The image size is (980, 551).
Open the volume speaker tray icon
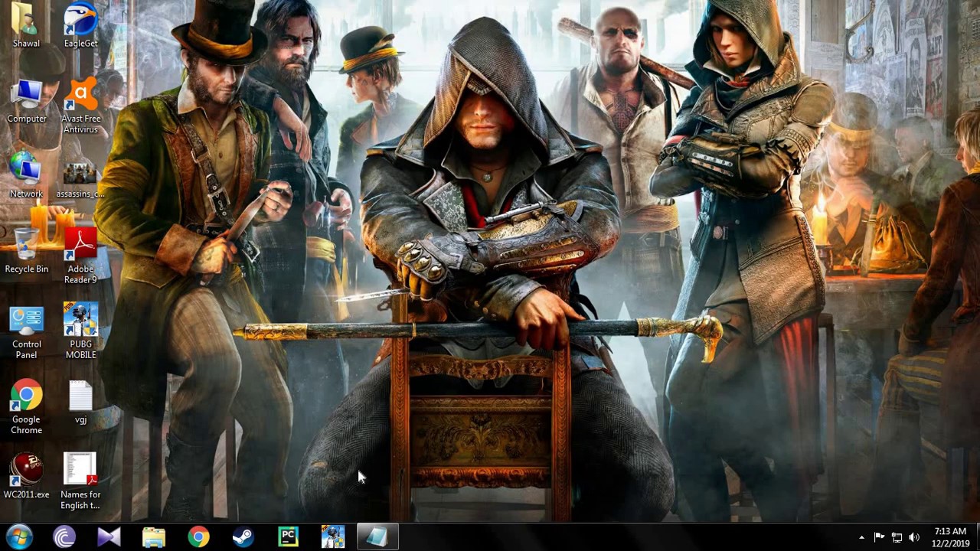pos(914,537)
